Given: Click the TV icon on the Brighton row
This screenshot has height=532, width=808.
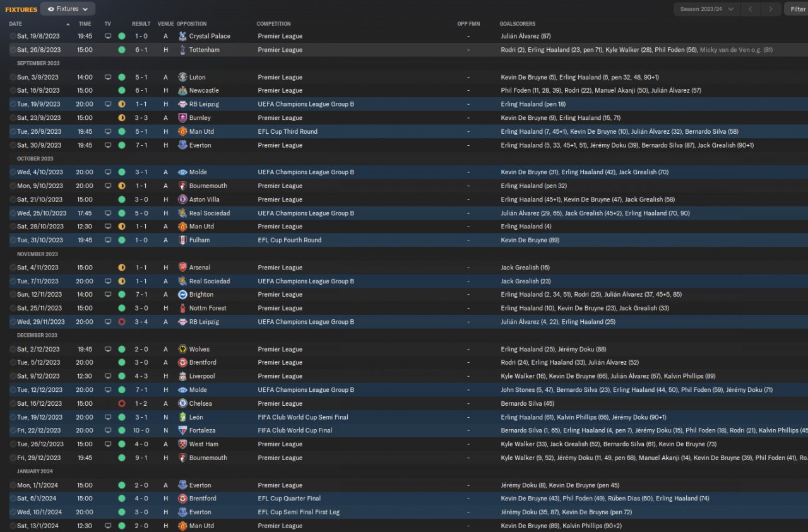Looking at the screenshot, I should click(108, 295).
